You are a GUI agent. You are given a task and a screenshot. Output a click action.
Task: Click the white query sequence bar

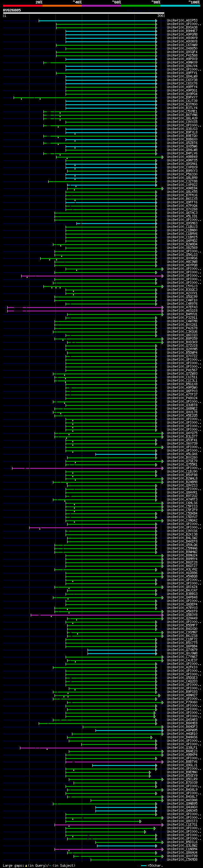pos(84,13)
